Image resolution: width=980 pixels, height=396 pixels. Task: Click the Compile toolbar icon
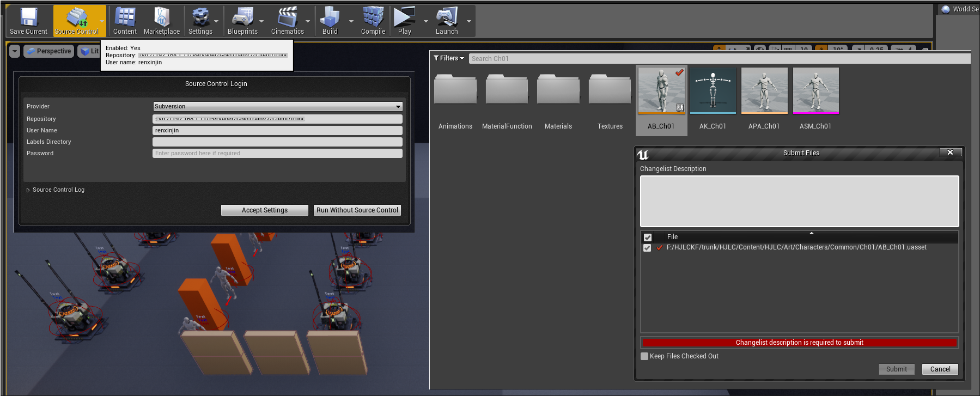(x=373, y=21)
